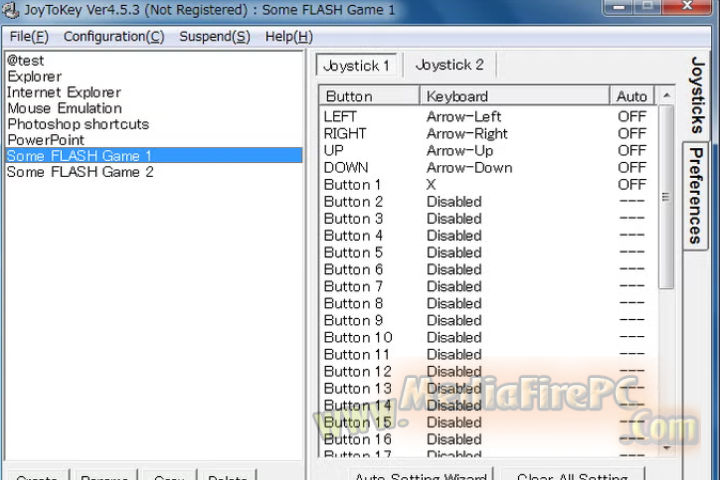Select the Button 11 row

(489, 355)
